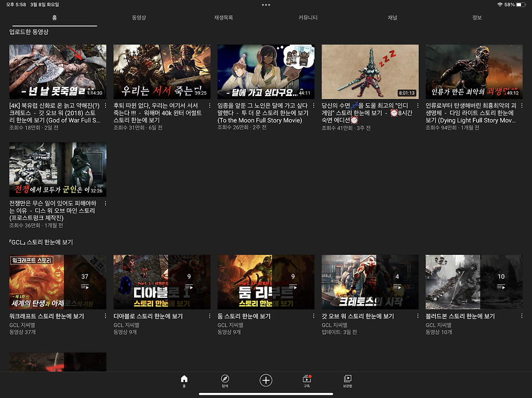Play the This War of Mine thumbnail 32:26
This screenshot has width=532, height=398.
58,170
